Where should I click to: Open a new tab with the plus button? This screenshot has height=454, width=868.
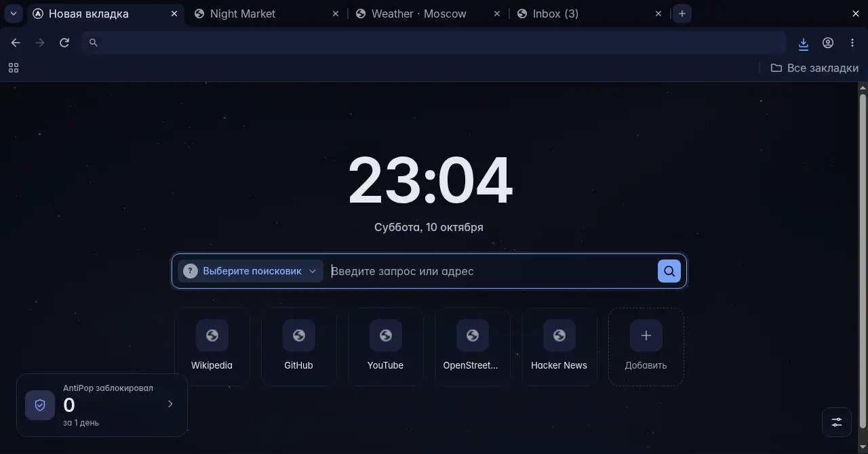(682, 14)
